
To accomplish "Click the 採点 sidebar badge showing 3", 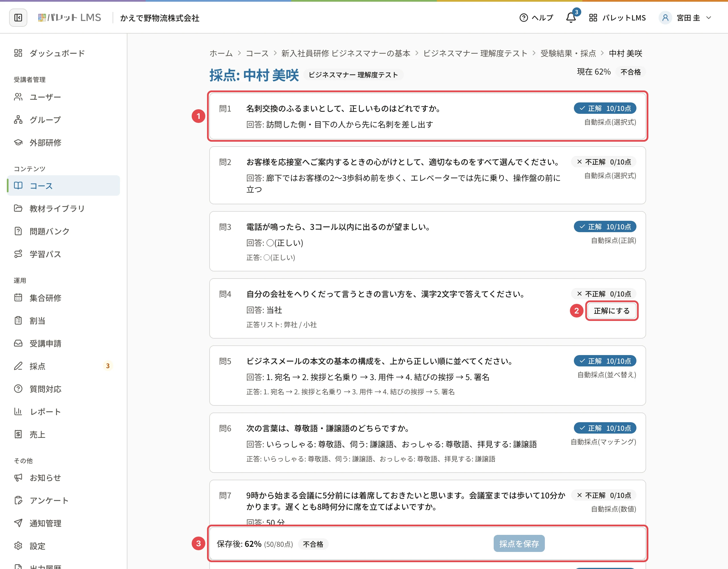I will click(x=108, y=366).
